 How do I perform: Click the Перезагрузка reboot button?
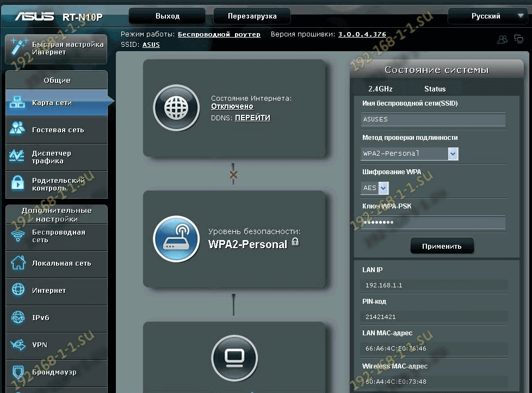[x=252, y=16]
